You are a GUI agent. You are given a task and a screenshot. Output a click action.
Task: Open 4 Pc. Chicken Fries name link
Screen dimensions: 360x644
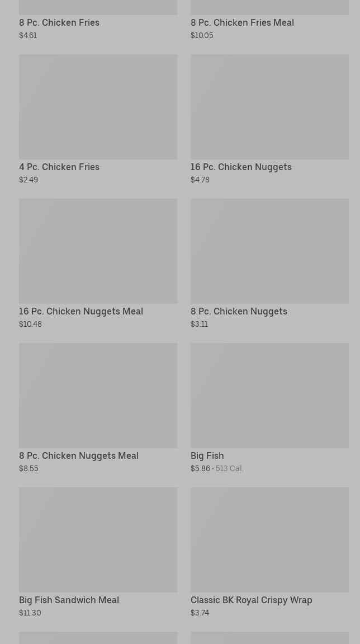coord(59,167)
